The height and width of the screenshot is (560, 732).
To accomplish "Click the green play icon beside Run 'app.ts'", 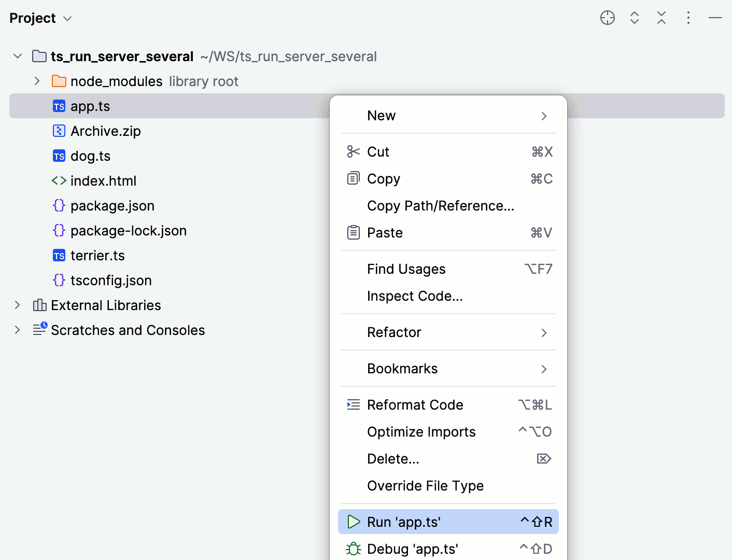I will (354, 522).
